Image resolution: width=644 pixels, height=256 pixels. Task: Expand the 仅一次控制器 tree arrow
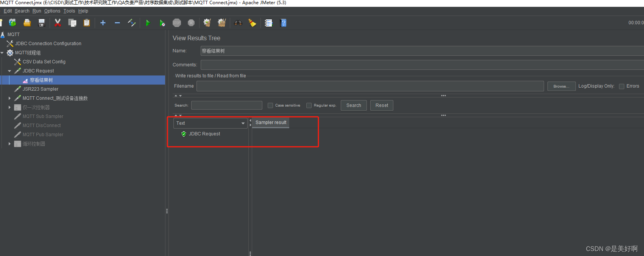[9, 107]
